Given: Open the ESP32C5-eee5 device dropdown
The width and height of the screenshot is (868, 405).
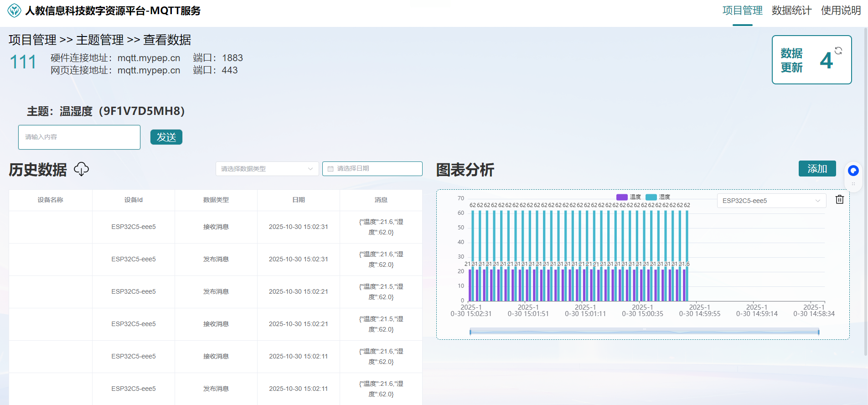Looking at the screenshot, I should pyautogui.click(x=771, y=201).
